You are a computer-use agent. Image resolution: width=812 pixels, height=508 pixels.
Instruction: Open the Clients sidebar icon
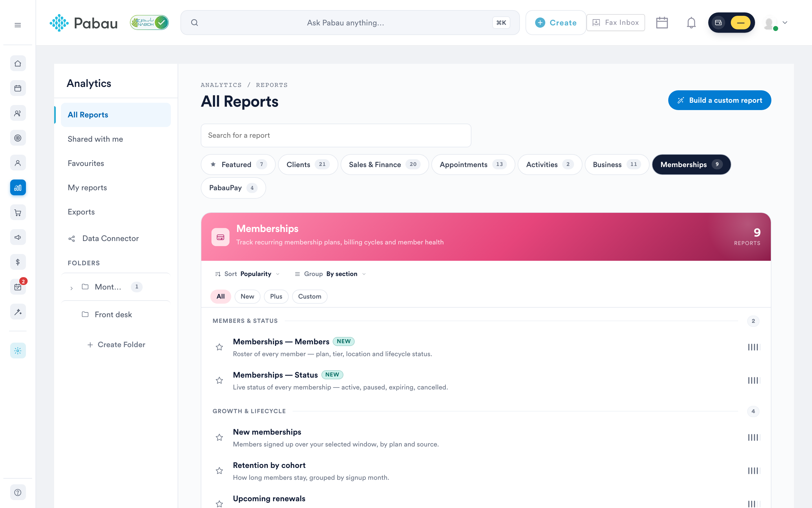[x=18, y=113]
